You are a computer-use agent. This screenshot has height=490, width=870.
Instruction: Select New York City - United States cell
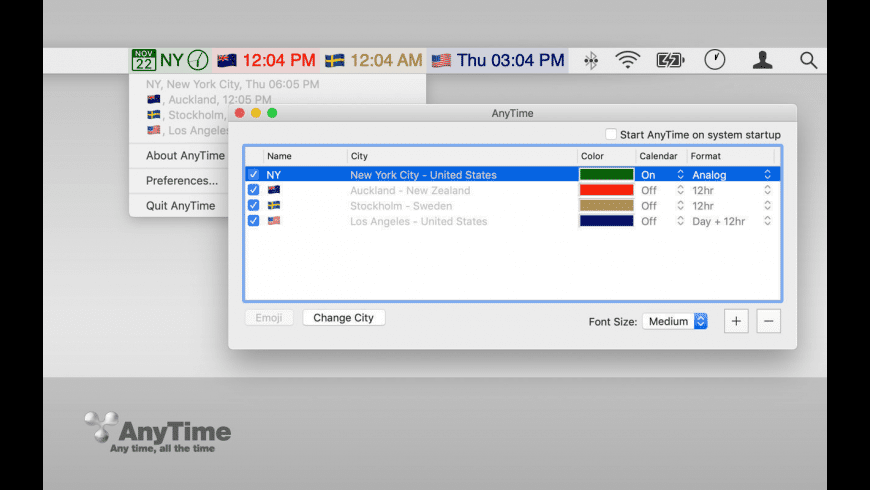423,175
